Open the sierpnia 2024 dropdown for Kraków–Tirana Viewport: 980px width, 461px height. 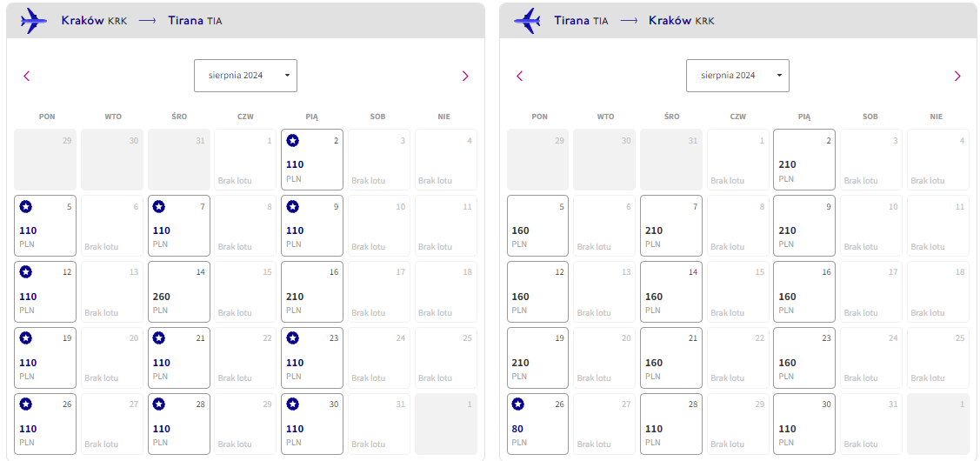click(x=245, y=76)
